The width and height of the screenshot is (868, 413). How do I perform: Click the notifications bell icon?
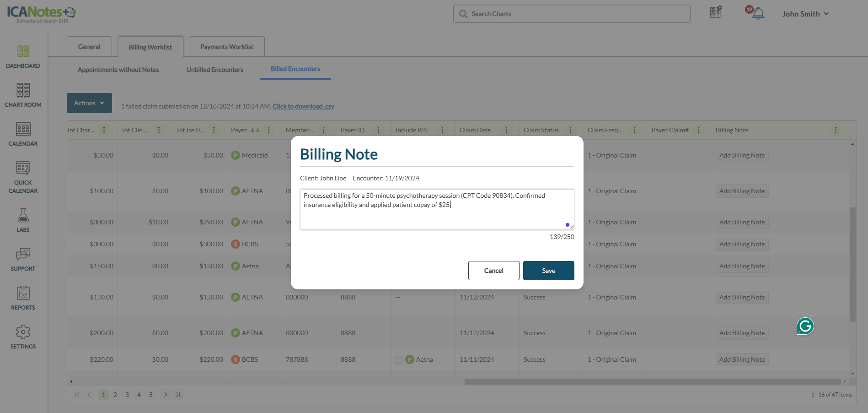758,14
